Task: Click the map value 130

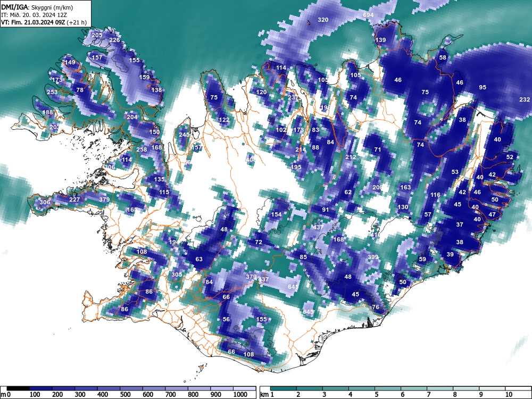Action: (403, 207)
